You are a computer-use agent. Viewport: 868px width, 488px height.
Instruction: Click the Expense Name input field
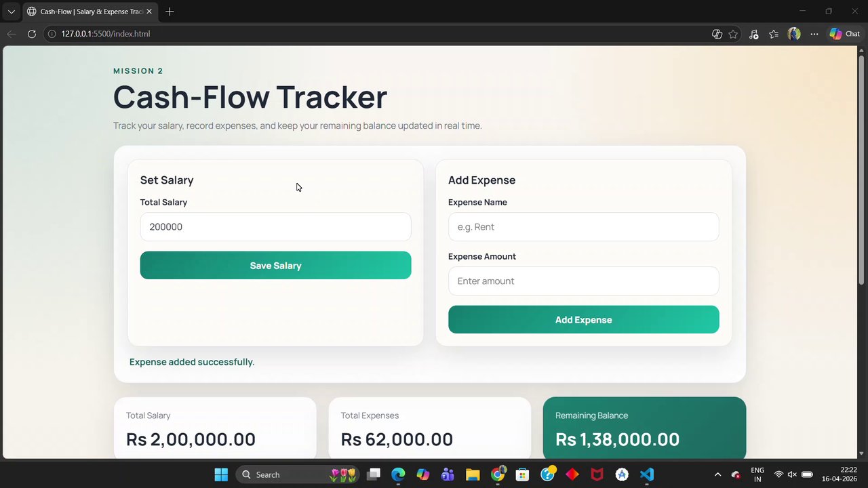(583, 227)
